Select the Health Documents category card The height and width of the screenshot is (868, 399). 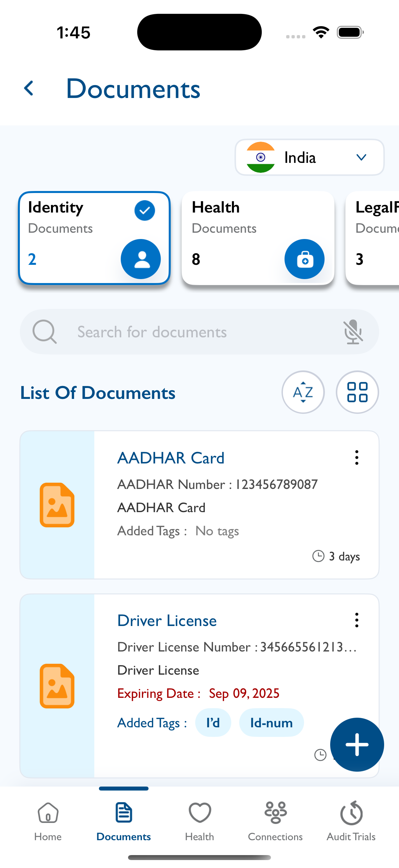[x=258, y=238]
